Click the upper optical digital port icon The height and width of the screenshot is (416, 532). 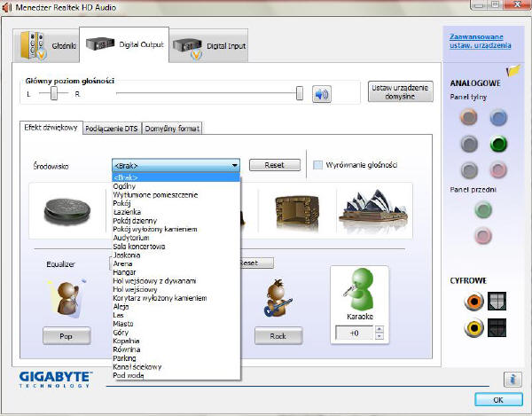[x=497, y=302]
